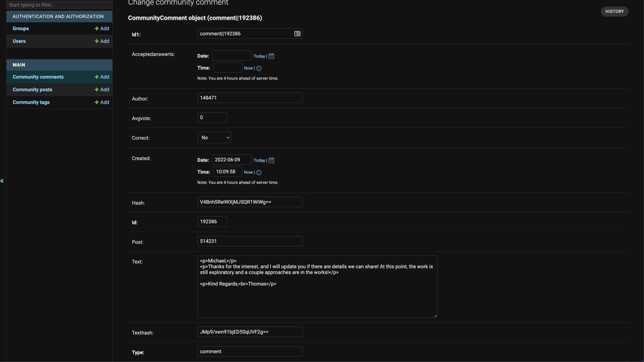Click the sidebar filter search box
The width and height of the screenshot is (644, 362).
pos(59,5)
